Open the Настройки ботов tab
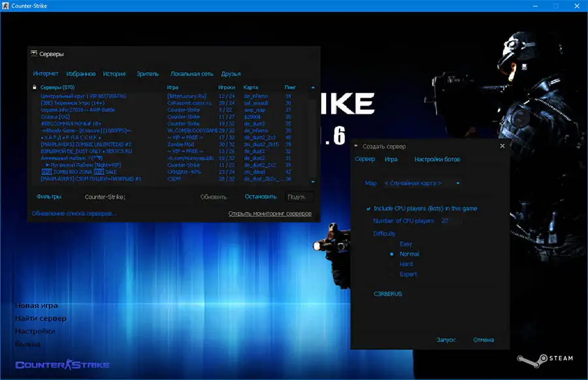The width and height of the screenshot is (588, 380). coord(436,159)
